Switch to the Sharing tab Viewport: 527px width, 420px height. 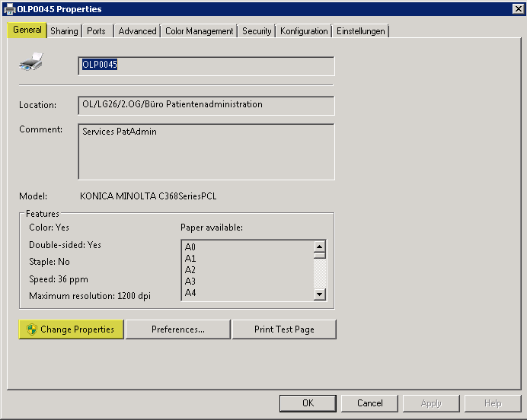[x=64, y=31]
